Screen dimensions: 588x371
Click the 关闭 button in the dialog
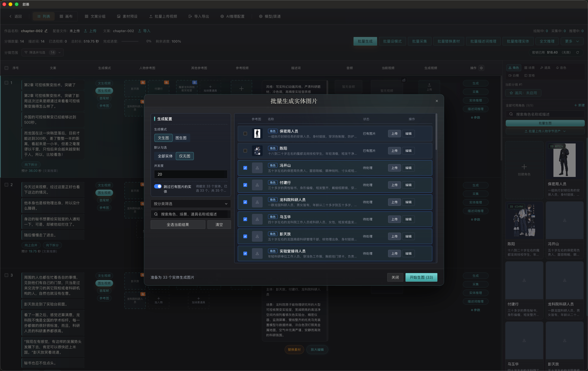[395, 277]
